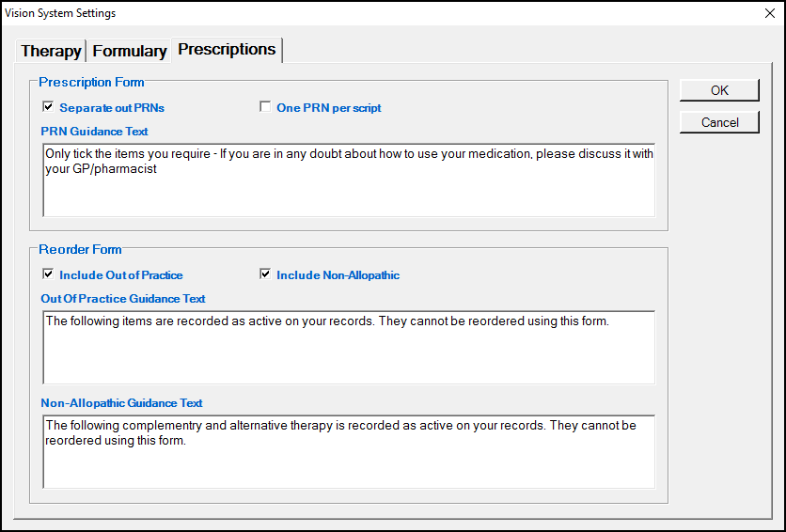The image size is (786, 532).
Task: Switch to the Therapy tab
Action: point(51,51)
